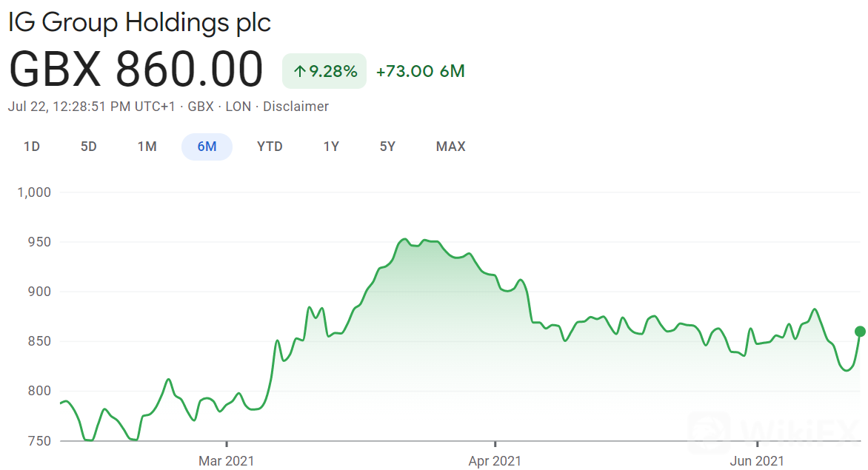The image size is (868, 470).
Task: Click the green endpoint dot on chart
Action: (x=860, y=332)
